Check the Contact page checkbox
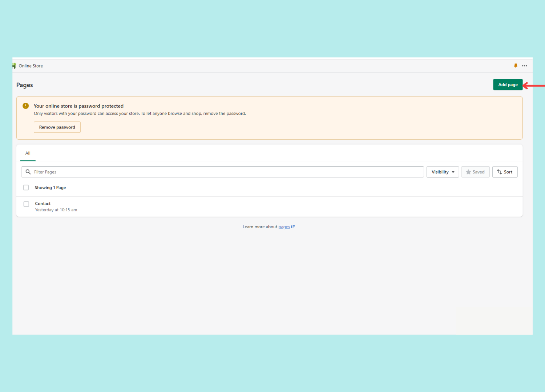Viewport: 545px width, 392px height. tap(26, 204)
